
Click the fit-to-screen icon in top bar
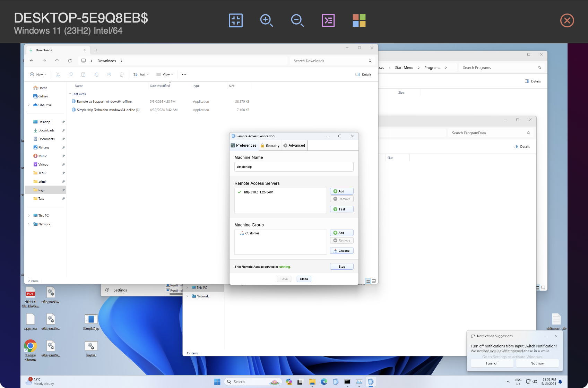236,20
